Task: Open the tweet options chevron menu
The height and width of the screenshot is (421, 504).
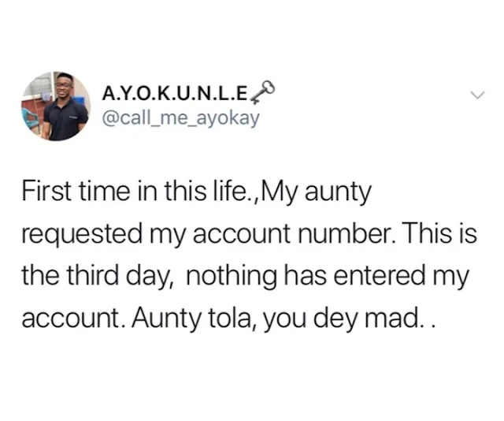Action: (477, 95)
